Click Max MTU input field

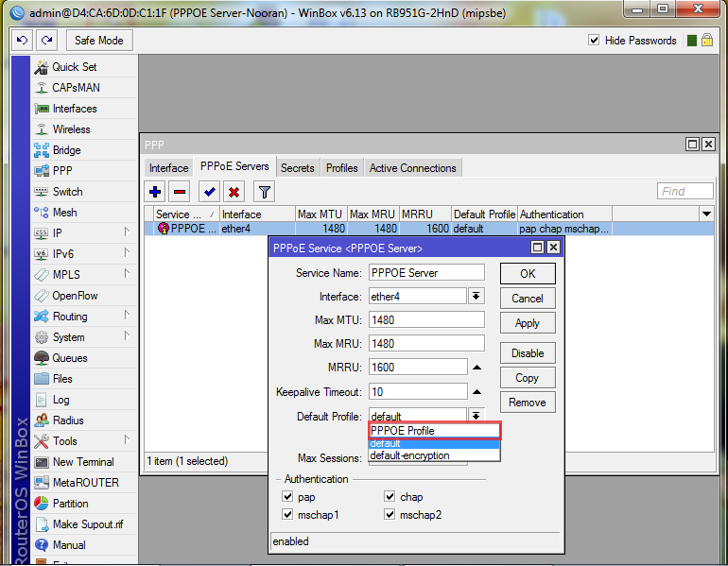(426, 320)
